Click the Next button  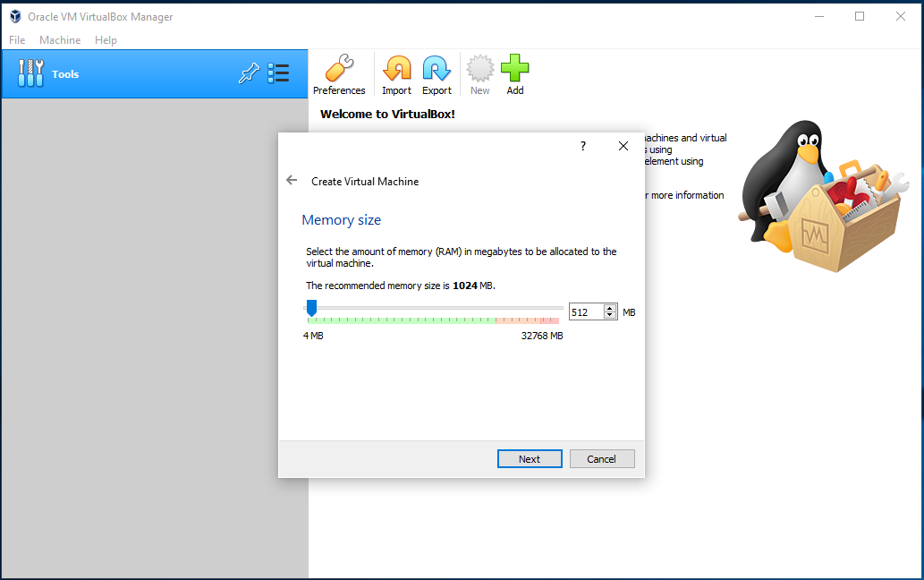[x=530, y=459]
